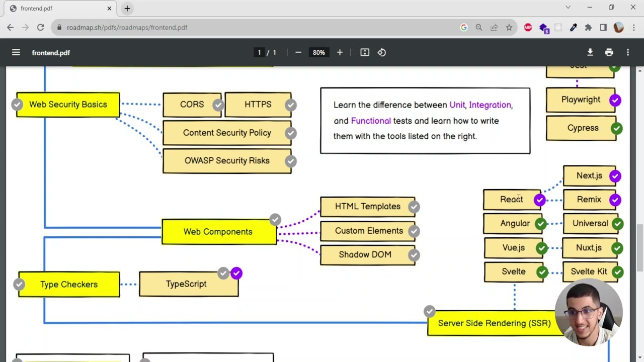Toggle the green checkmark on Svelte Kit

[617, 272]
